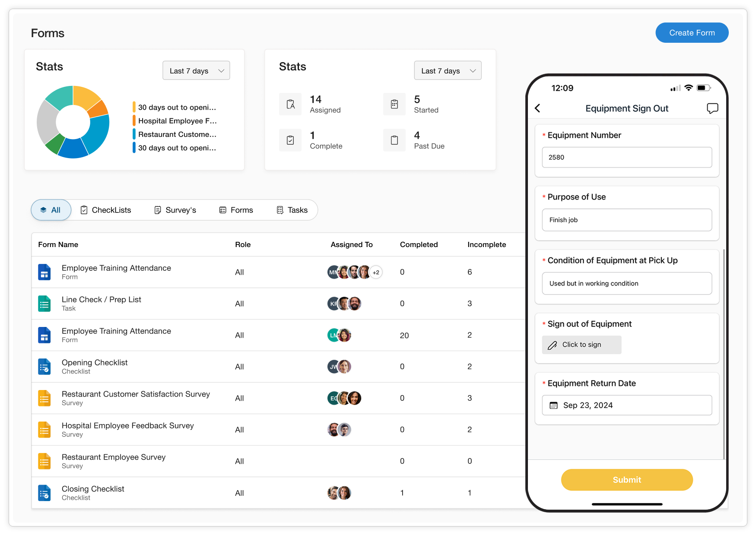Click the Line Check / Prep List task icon

click(44, 303)
